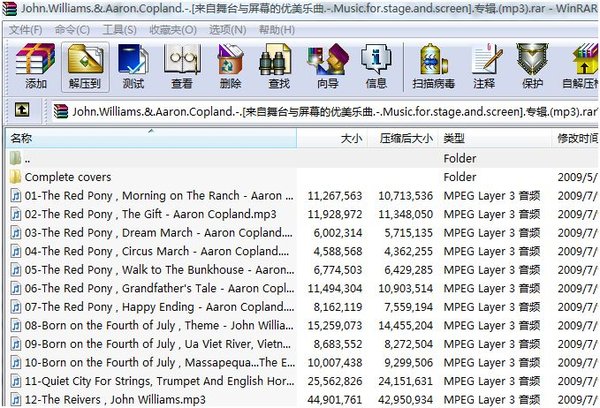Viewport: 600px width, 408px height.
Task: Click the Folder type of Complete covers
Action: (x=460, y=177)
